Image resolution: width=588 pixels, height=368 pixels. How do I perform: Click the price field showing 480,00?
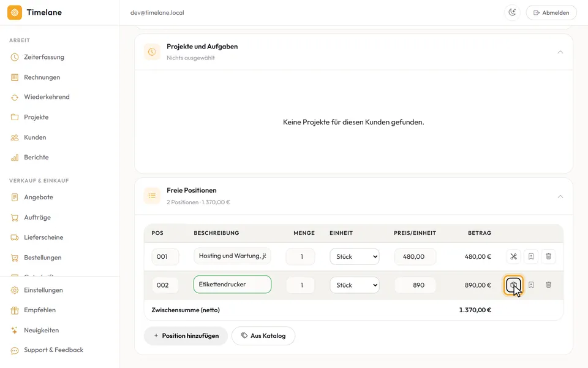(415, 256)
